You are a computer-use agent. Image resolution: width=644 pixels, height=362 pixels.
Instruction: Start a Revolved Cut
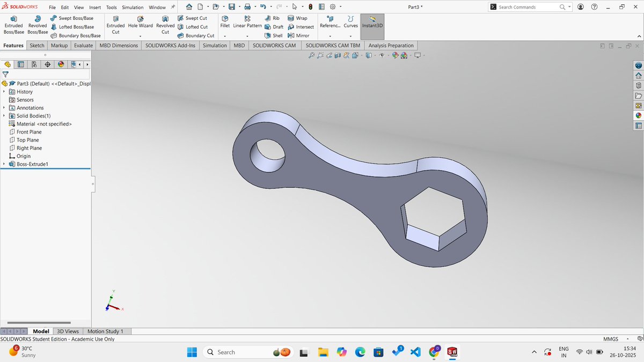(165, 25)
